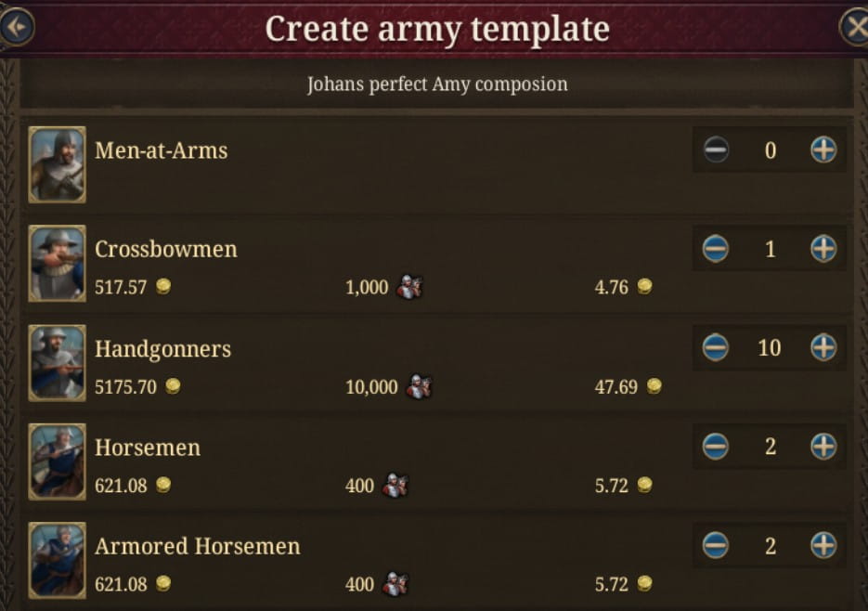Add another Handgonners regiment
The image size is (868, 611).
tap(823, 347)
